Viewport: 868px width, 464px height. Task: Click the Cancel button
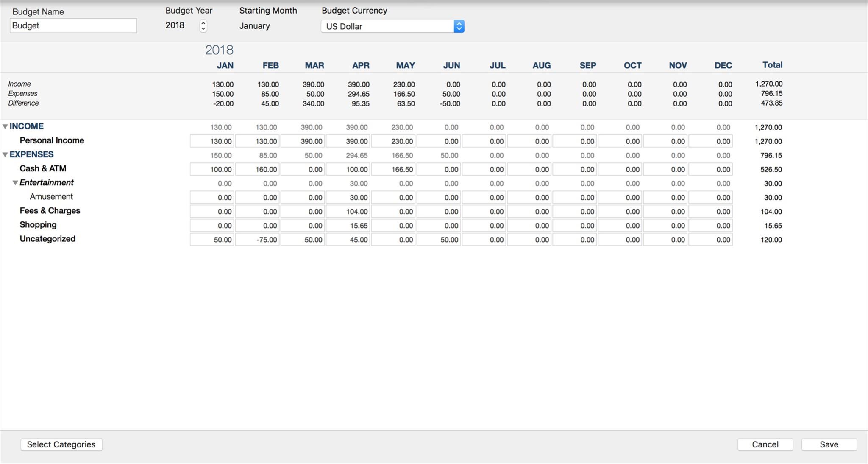(765, 444)
